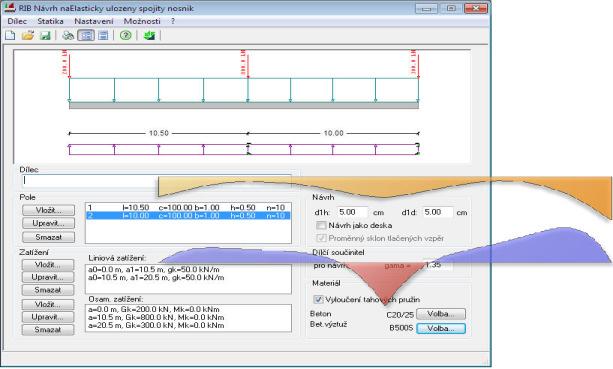Maximize the RIB window

click(x=451, y=8)
